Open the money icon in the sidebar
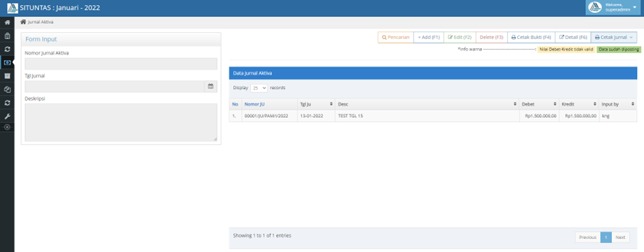Image resolution: width=644 pixels, height=252 pixels. pos(7,63)
